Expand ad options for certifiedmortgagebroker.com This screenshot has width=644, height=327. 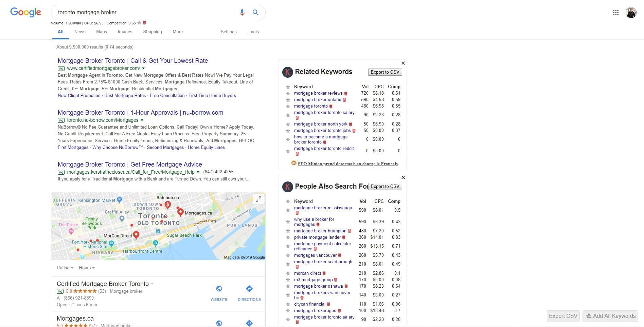(143, 68)
